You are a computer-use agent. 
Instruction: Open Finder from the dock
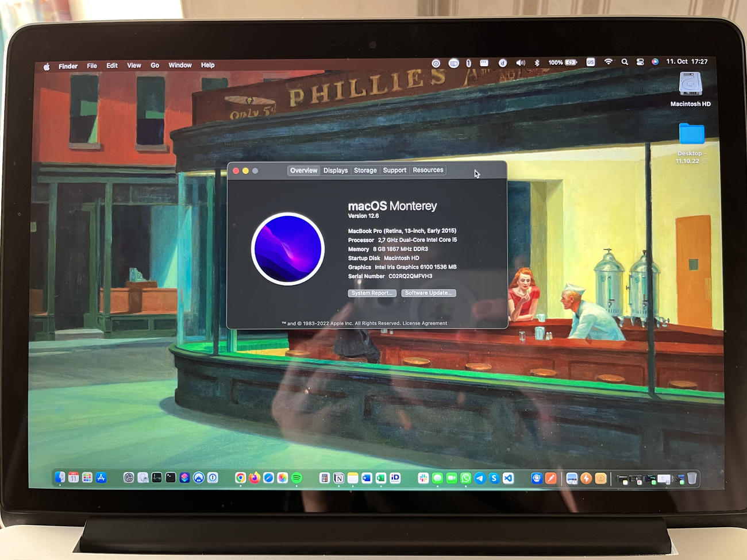click(x=60, y=477)
